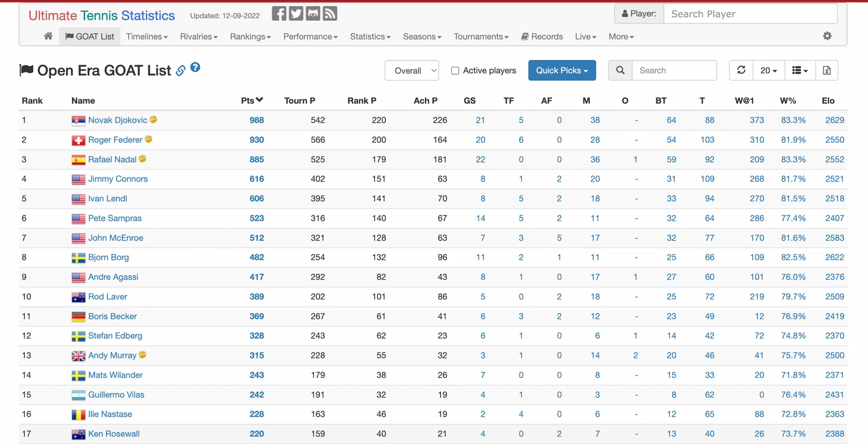
Task: Focus the Search Player input field
Action: coord(750,14)
